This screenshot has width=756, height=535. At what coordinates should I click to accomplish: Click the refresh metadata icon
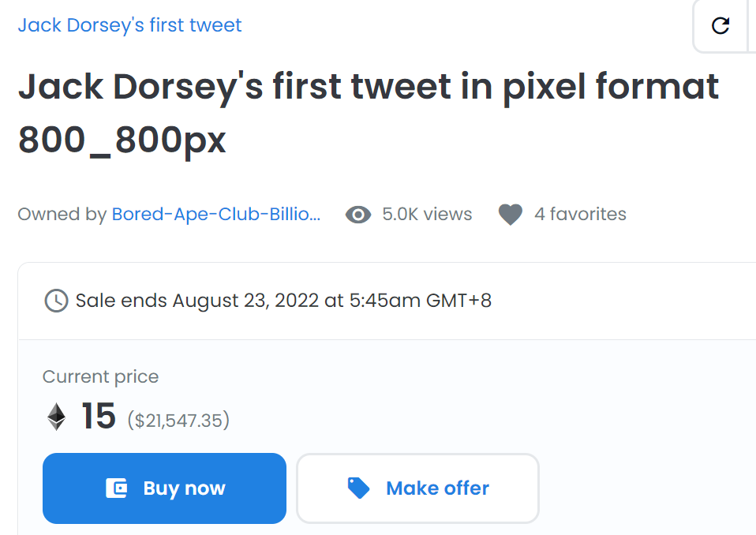click(x=720, y=26)
